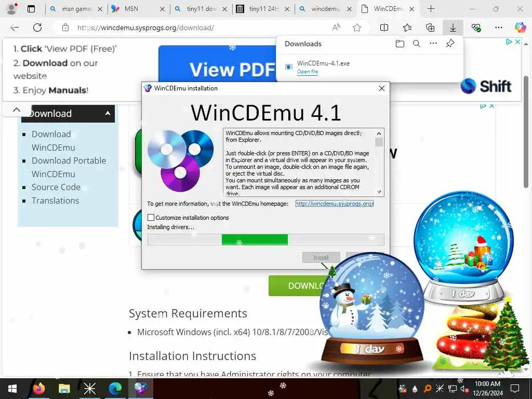
Task: Click the clock showing 10:00 AM
Action: [487, 384]
